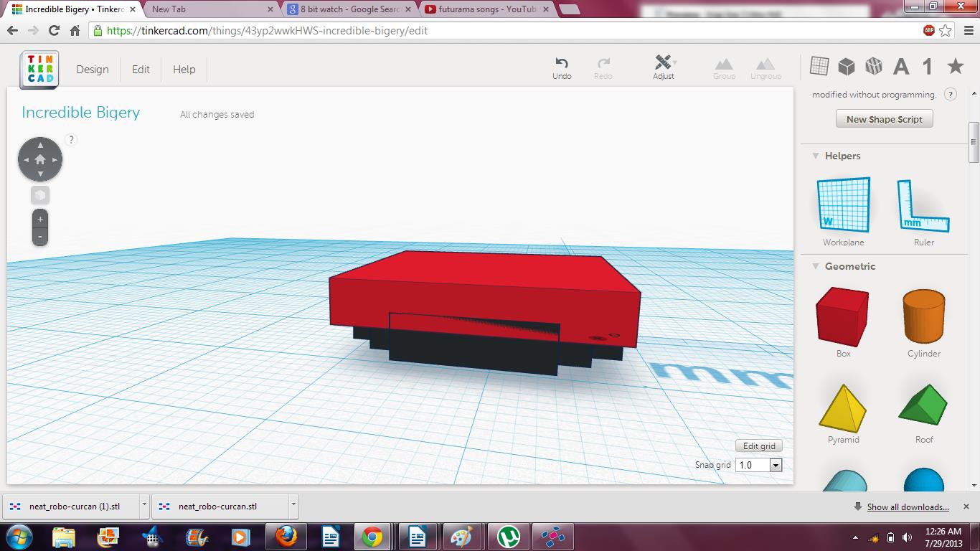Click the Redo icon

click(603, 68)
